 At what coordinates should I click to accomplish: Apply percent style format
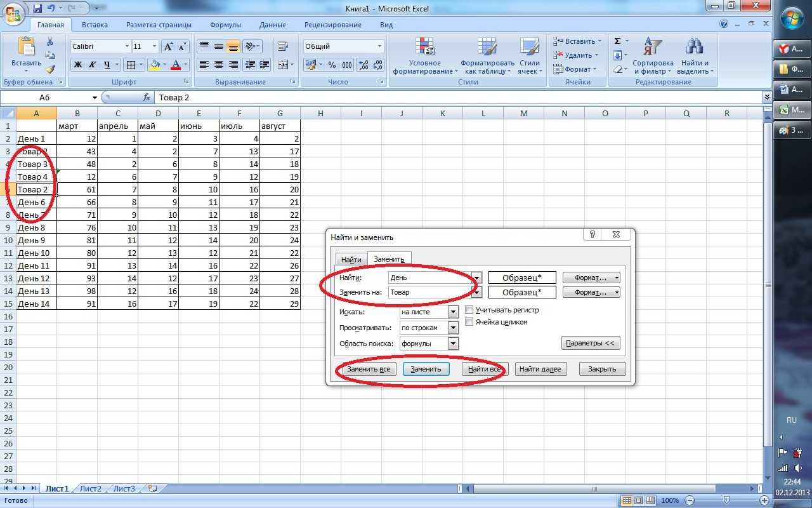tap(332, 65)
